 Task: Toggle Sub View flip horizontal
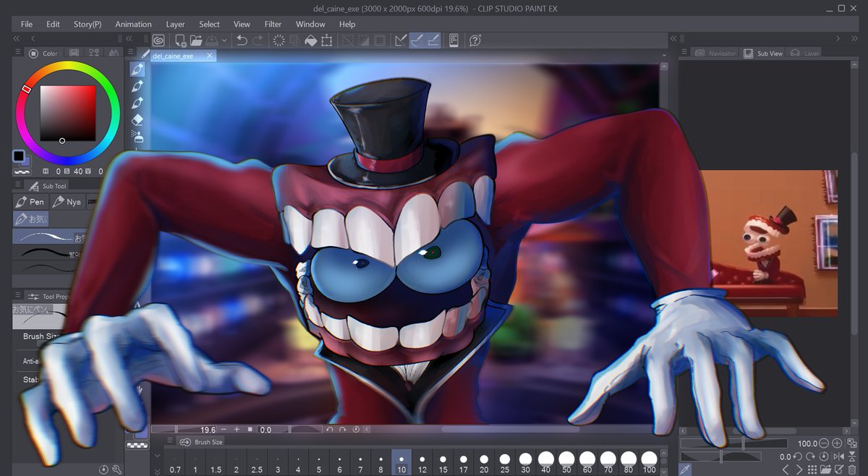point(838,456)
